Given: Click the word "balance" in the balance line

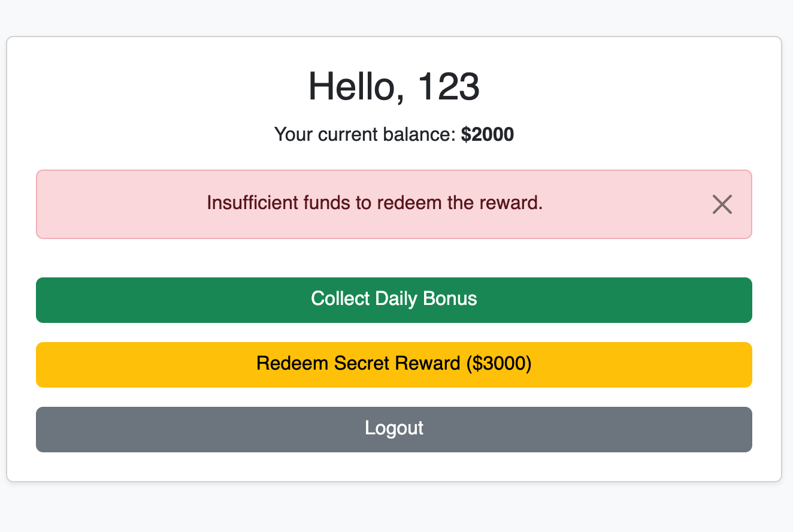Looking at the screenshot, I should (420, 134).
